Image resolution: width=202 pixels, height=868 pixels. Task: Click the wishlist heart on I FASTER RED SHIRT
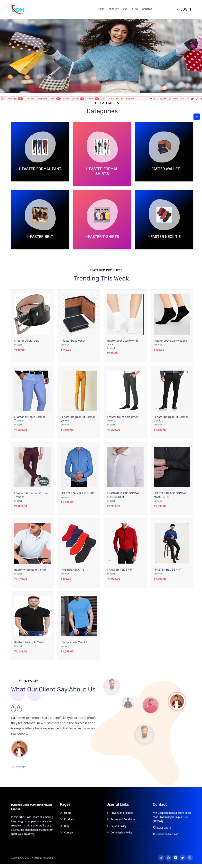click(109, 561)
